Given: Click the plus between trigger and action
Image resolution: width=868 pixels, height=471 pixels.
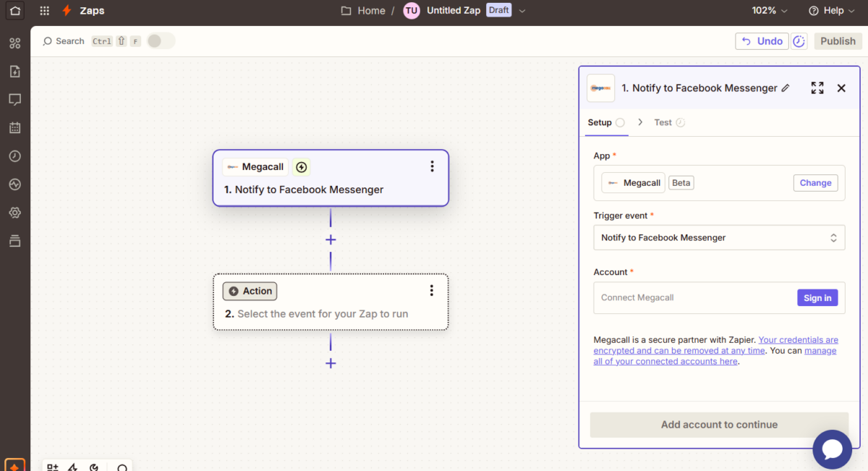Looking at the screenshot, I should [331, 239].
